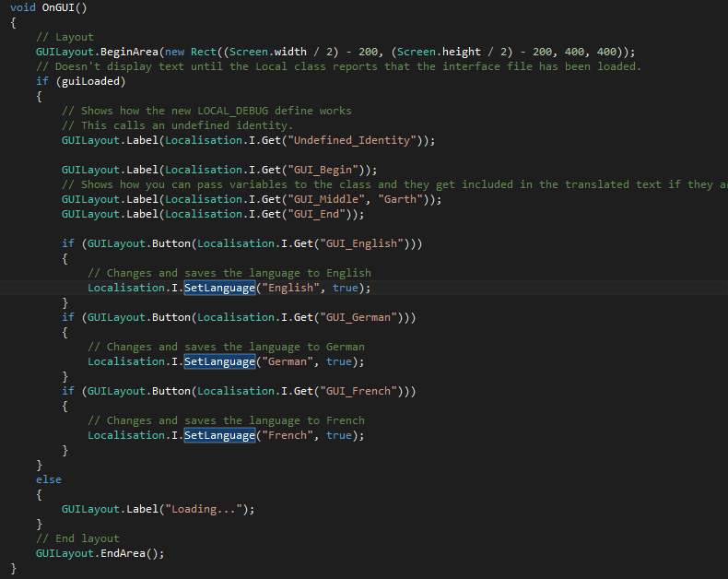Image resolution: width=728 pixels, height=579 pixels.
Task: Click the "GUI_Middle" string literal
Action: [x=326, y=199]
